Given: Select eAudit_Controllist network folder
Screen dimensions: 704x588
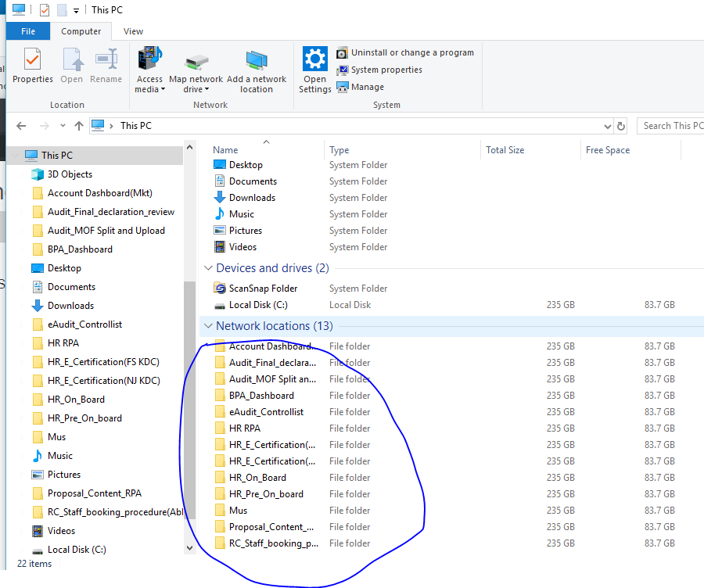Looking at the screenshot, I should tap(266, 412).
